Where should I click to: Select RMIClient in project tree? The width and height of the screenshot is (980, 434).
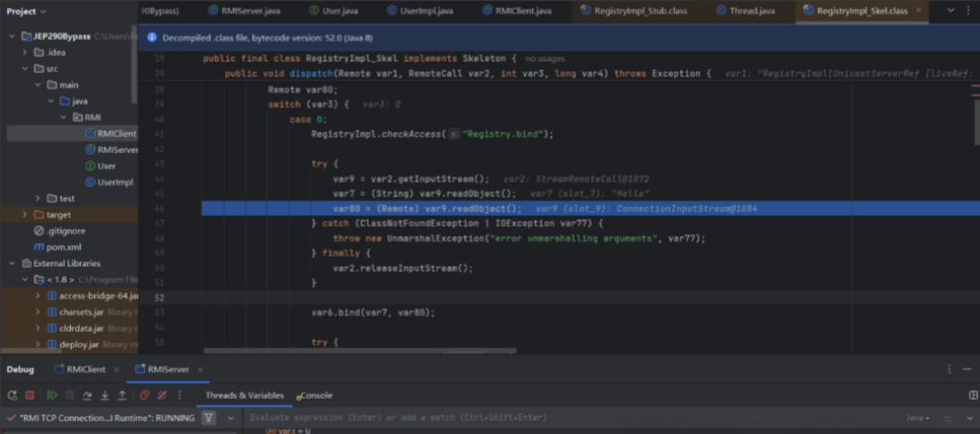pos(110,133)
